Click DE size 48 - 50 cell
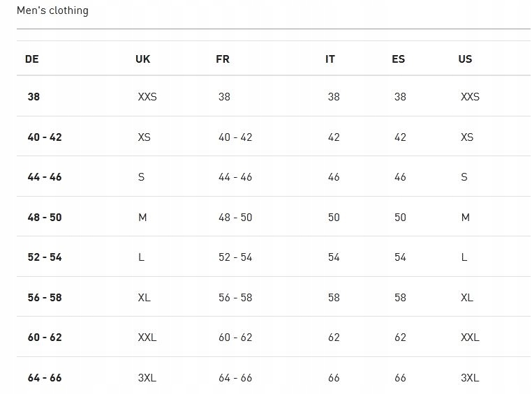 tap(45, 217)
